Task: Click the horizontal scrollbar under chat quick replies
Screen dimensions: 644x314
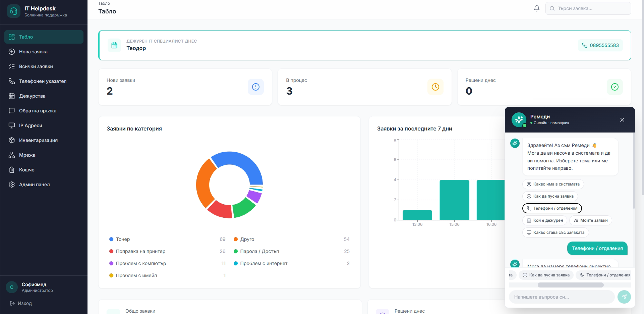Action: pyautogui.click(x=571, y=285)
